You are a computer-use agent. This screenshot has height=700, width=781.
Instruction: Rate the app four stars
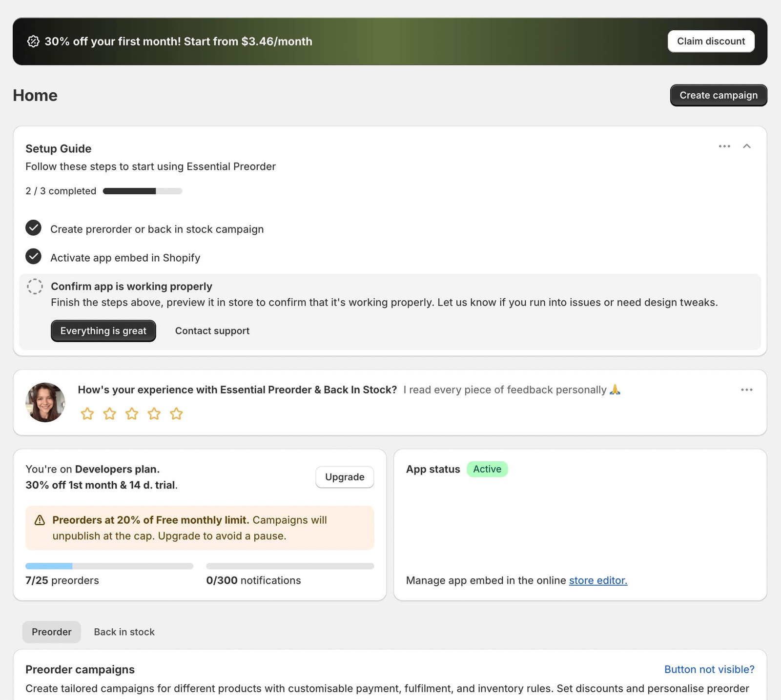tap(154, 414)
